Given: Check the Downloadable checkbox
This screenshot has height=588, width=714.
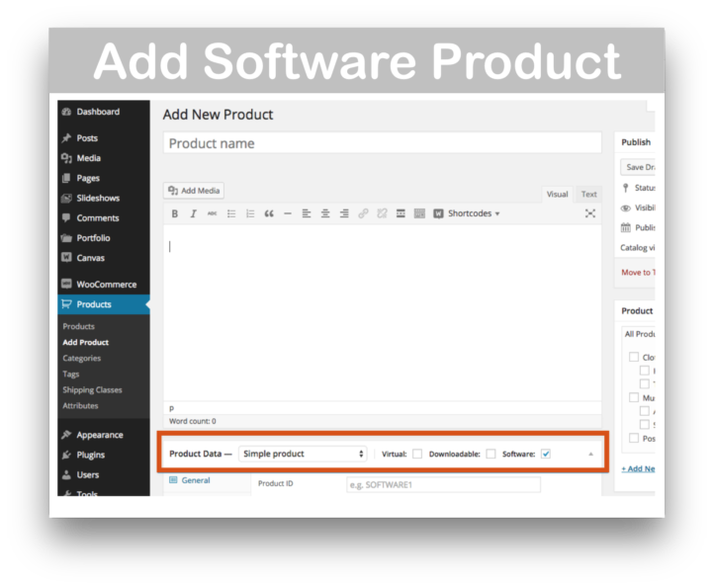Looking at the screenshot, I should [x=491, y=454].
